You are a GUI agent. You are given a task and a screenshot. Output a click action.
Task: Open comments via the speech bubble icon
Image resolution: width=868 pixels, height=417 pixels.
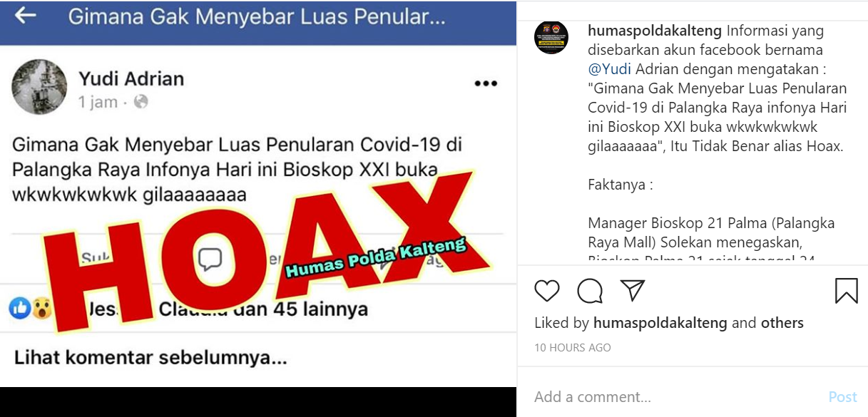tap(590, 291)
